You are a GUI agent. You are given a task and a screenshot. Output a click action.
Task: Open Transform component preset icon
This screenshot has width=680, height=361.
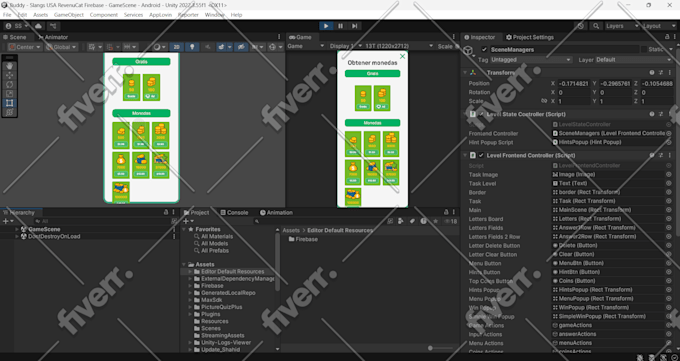click(660, 72)
